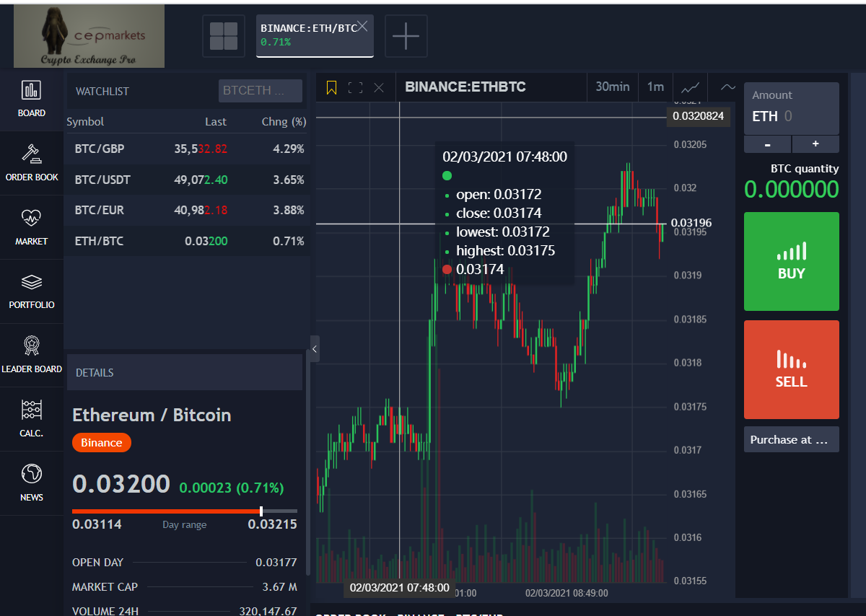Sort watchlist by Last column
The image size is (866, 616).
[x=216, y=122]
